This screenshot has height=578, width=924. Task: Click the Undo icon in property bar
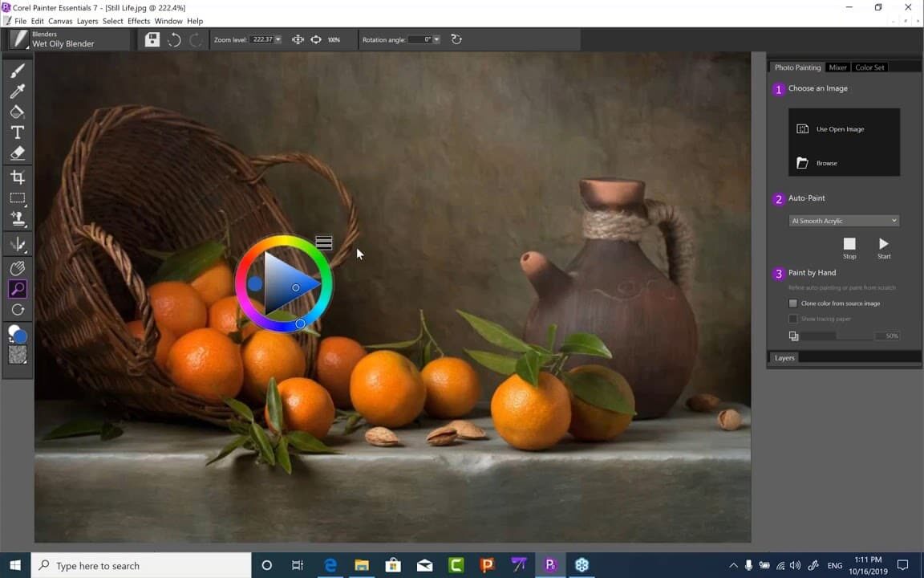pyautogui.click(x=174, y=39)
